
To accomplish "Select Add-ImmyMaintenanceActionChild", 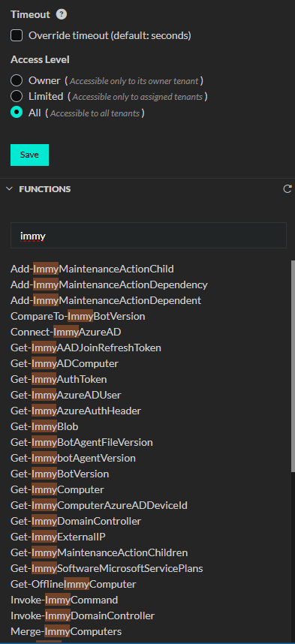I will [x=92, y=269].
